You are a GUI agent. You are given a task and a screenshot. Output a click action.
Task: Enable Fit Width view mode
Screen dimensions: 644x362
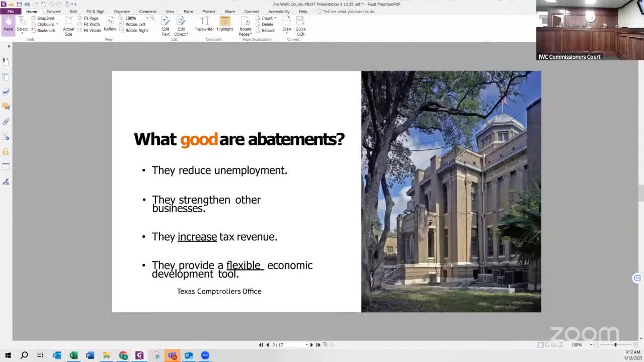91,24
